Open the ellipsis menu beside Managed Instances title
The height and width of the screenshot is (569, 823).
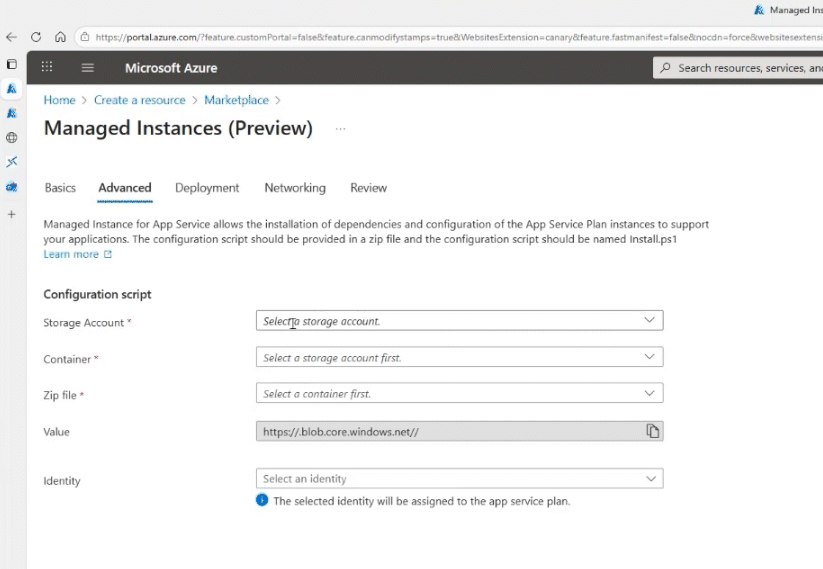click(x=341, y=129)
